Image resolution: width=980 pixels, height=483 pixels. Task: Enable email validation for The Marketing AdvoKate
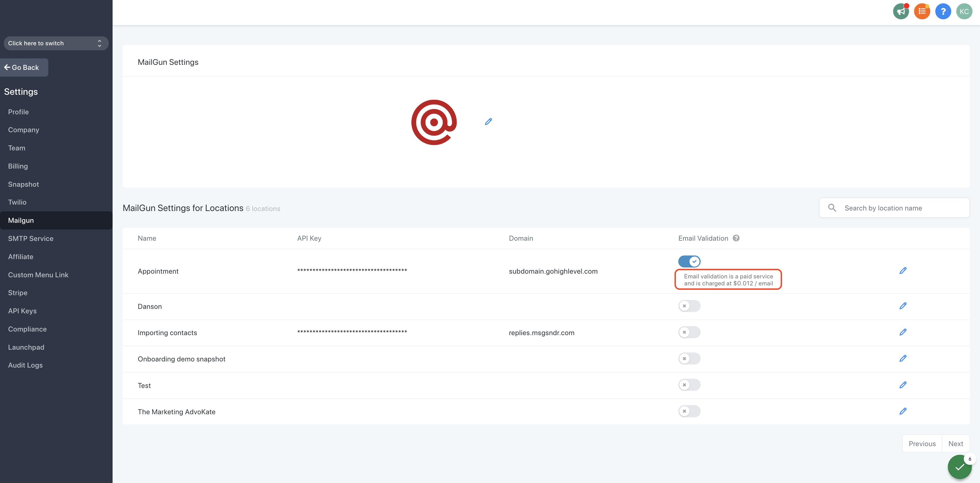(x=689, y=411)
